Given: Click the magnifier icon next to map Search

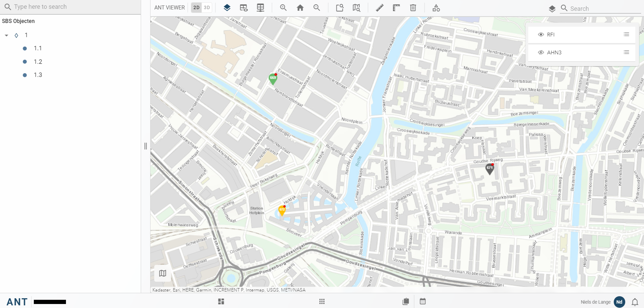Looking at the screenshot, I should click(564, 8).
